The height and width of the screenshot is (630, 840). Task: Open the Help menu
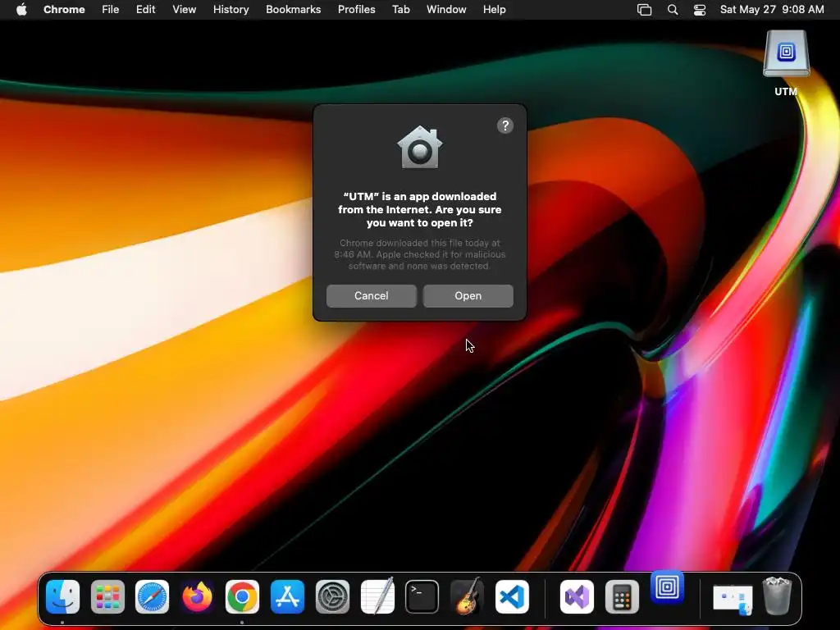494,9
